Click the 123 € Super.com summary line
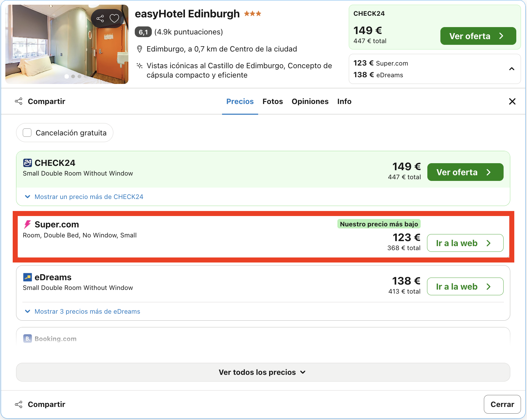This screenshot has height=420, width=527. point(381,63)
